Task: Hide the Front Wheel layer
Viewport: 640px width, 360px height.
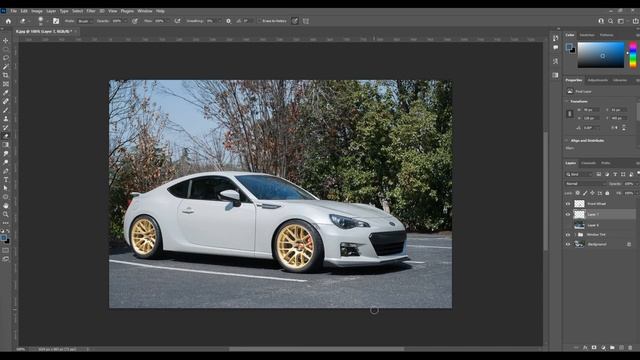Action: point(568,204)
